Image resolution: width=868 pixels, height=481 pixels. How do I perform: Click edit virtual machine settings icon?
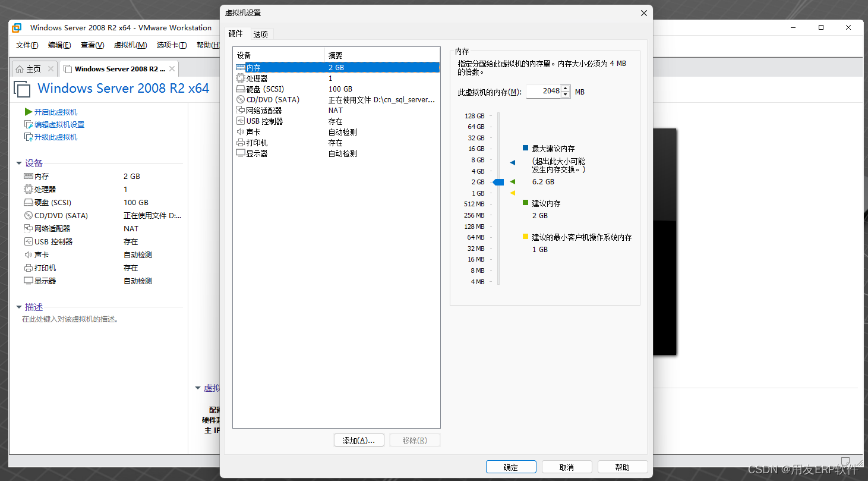[29, 124]
